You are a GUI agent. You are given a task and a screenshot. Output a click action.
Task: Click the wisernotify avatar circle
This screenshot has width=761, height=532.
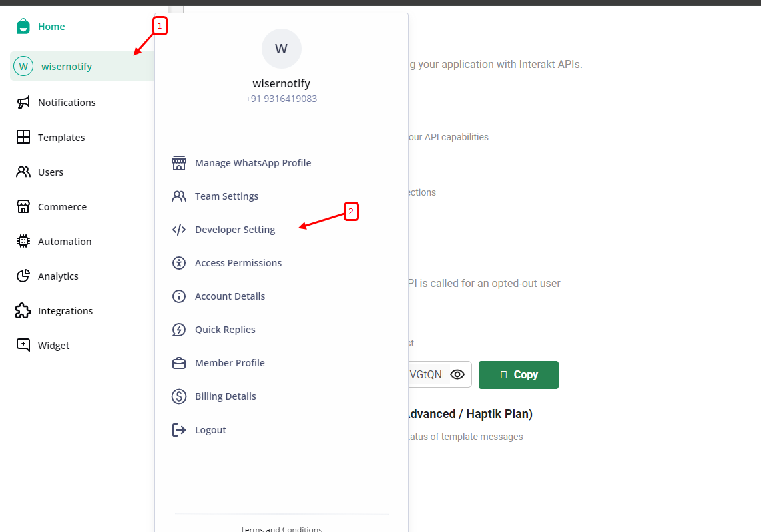point(281,48)
